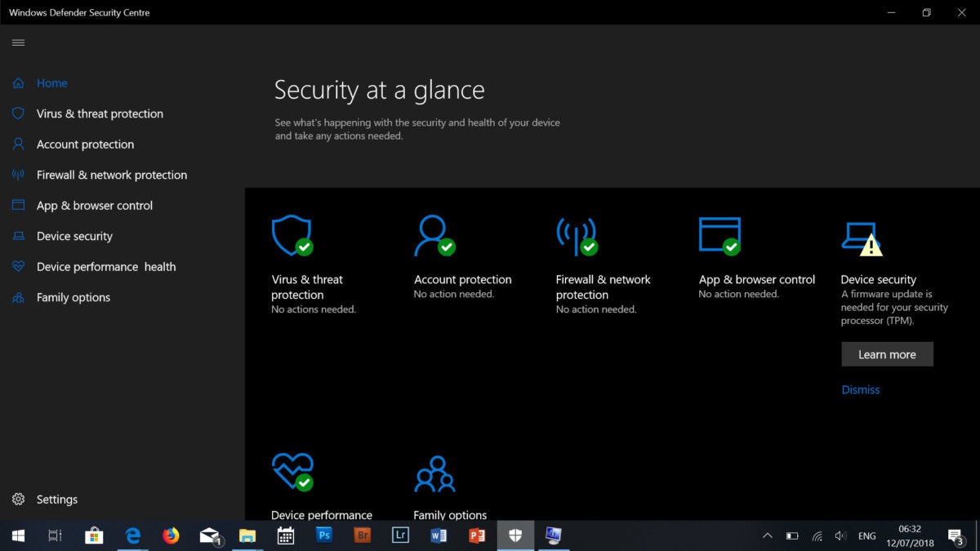Click the ENG language indicator
980x551 pixels.
(867, 536)
